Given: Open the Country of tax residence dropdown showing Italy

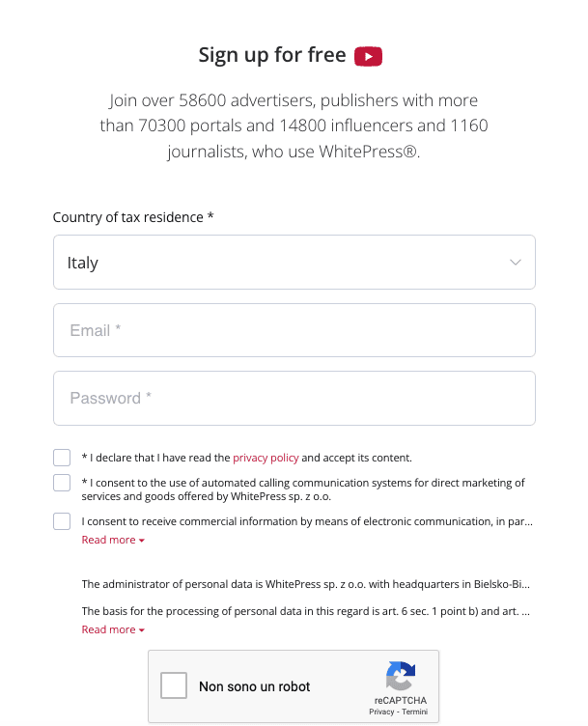Looking at the screenshot, I should click(294, 263).
